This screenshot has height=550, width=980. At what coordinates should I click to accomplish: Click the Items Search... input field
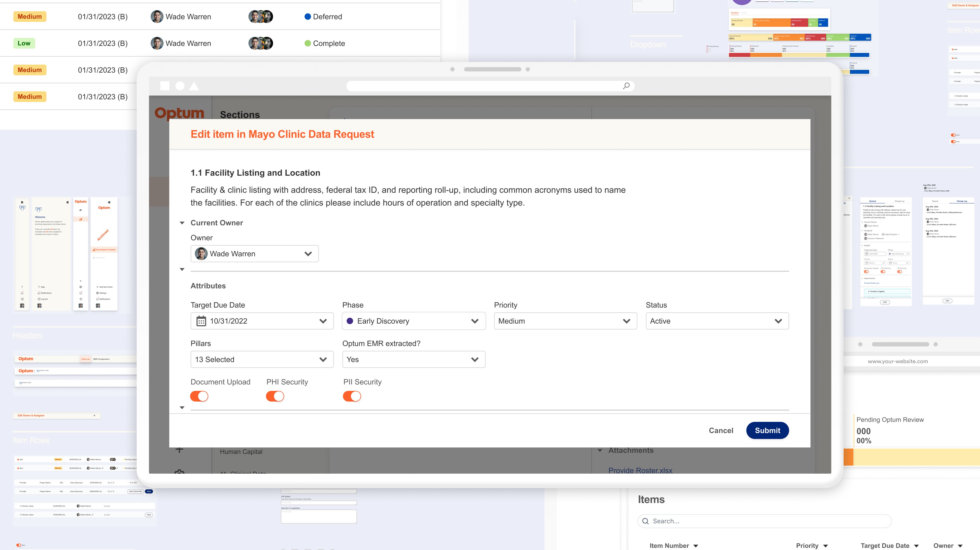pyautogui.click(x=764, y=521)
